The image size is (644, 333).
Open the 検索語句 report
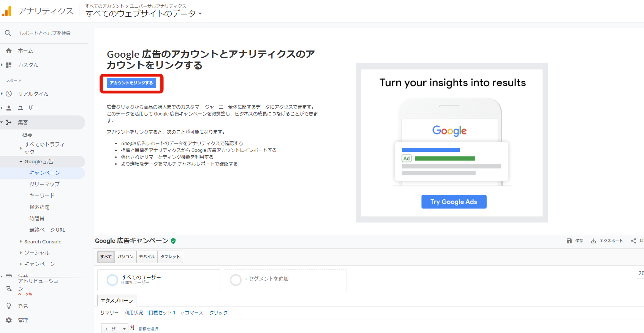click(40, 207)
